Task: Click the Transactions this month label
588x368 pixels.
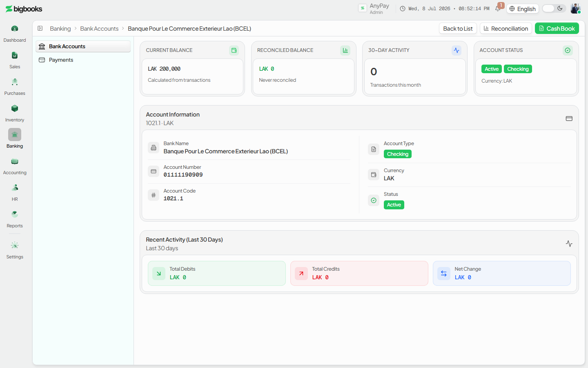Action: [x=395, y=85]
